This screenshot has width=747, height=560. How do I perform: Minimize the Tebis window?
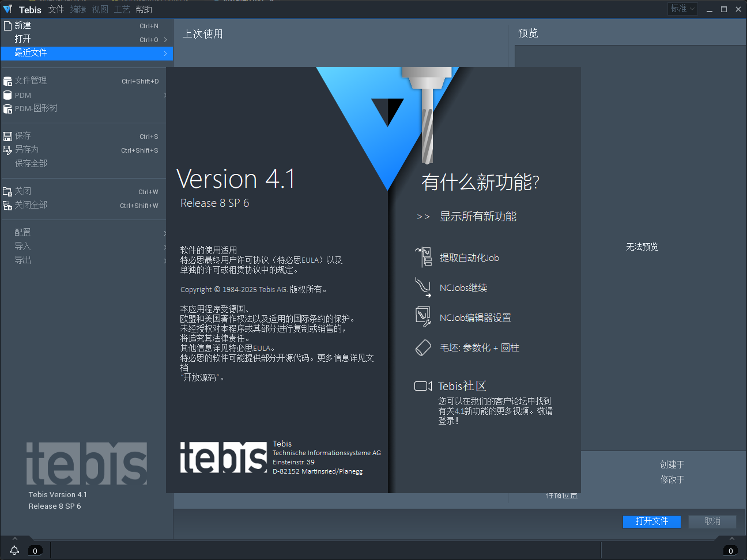click(x=710, y=9)
